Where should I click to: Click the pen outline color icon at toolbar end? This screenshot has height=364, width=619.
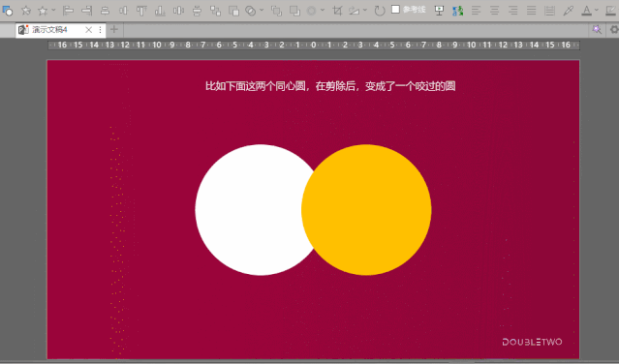(x=610, y=11)
